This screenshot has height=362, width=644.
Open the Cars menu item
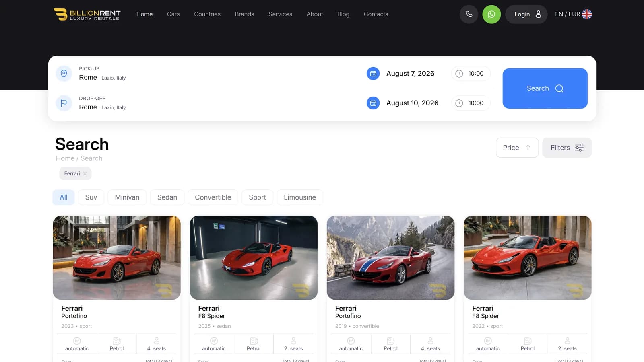[x=173, y=14]
